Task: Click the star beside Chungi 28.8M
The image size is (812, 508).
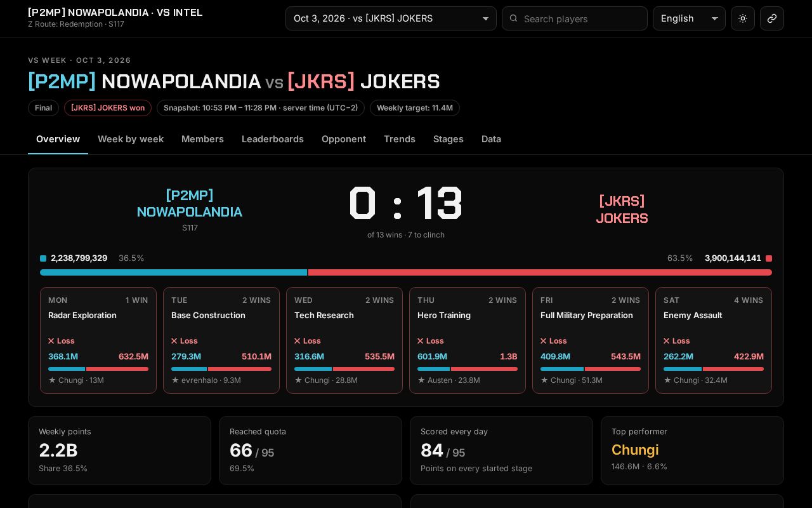Action: [298, 380]
